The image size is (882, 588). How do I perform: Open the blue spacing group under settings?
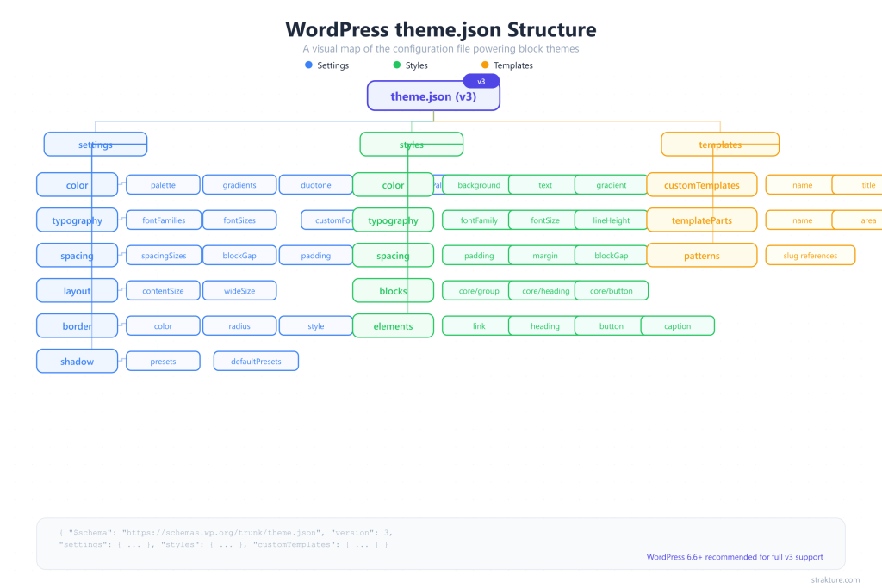77,256
